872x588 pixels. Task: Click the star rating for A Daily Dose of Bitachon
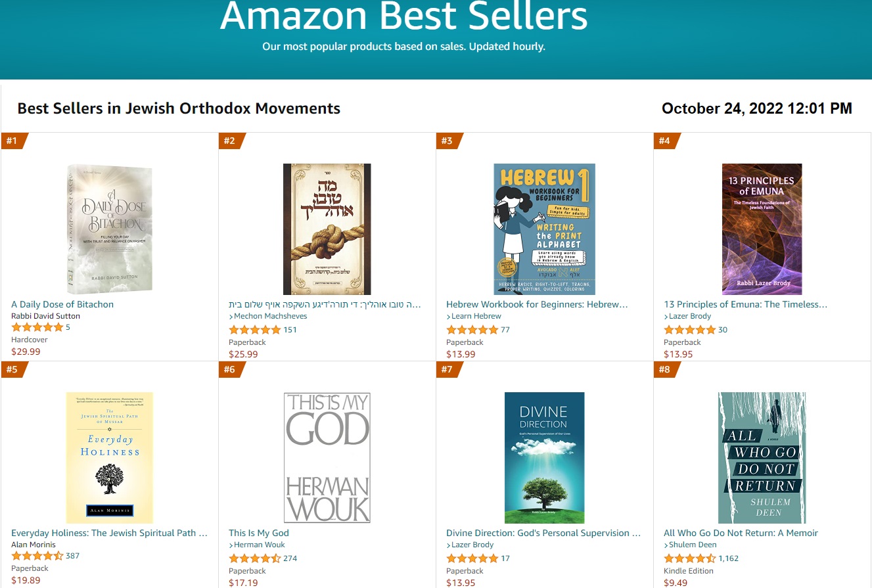pyautogui.click(x=37, y=327)
